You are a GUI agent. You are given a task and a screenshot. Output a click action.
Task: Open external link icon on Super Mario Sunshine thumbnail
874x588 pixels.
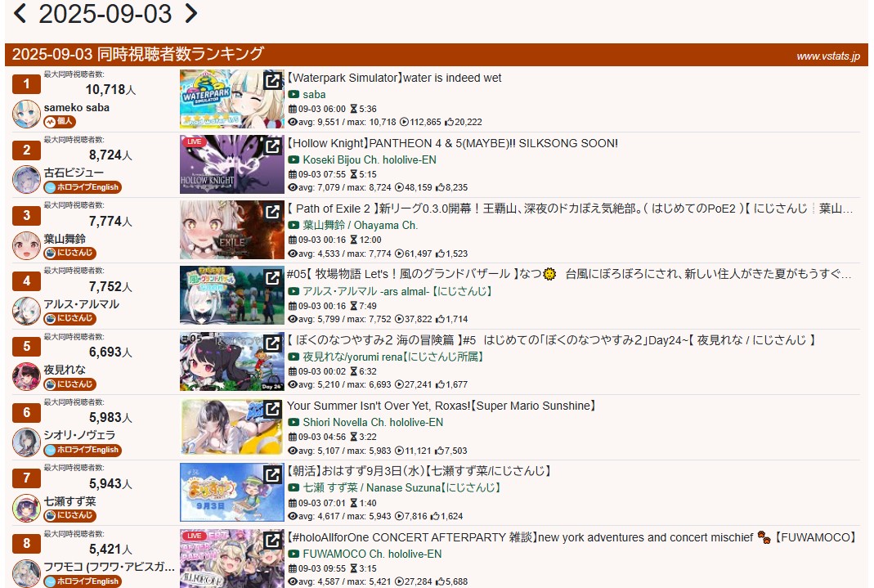(x=272, y=409)
